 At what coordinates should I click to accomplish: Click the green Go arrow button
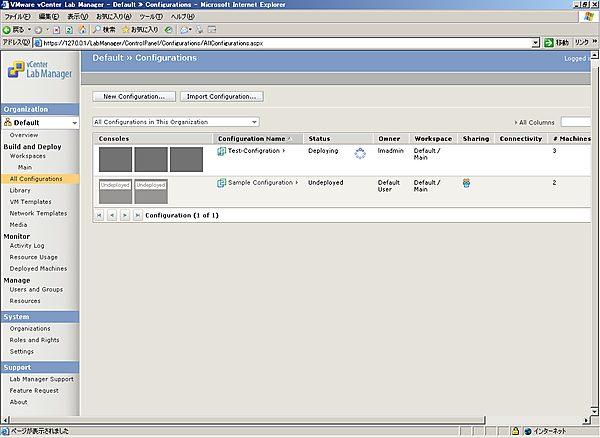(x=549, y=43)
